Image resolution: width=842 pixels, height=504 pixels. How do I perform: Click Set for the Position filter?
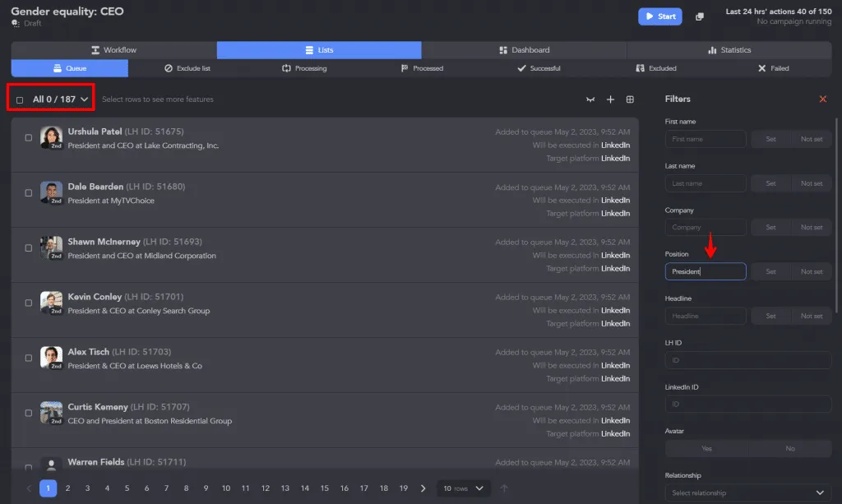point(770,271)
